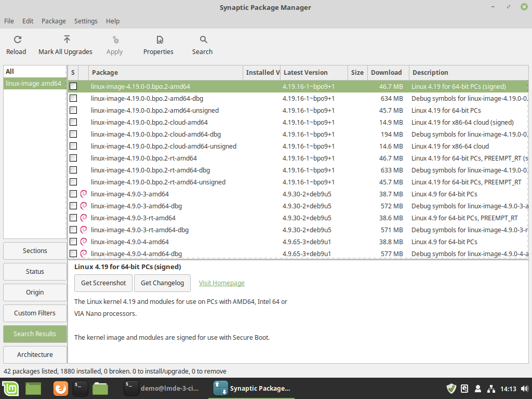
Task: Click the Get Screenshot button
Action: [103, 283]
